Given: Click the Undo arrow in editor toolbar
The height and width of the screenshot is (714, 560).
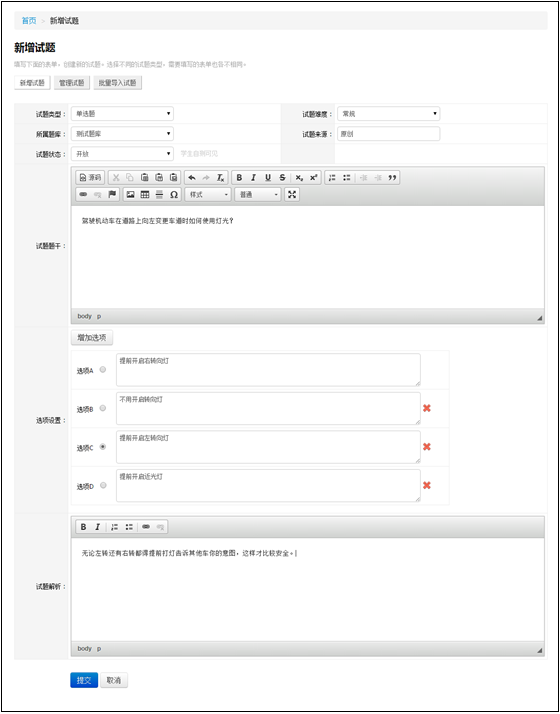Looking at the screenshot, I should [192, 178].
